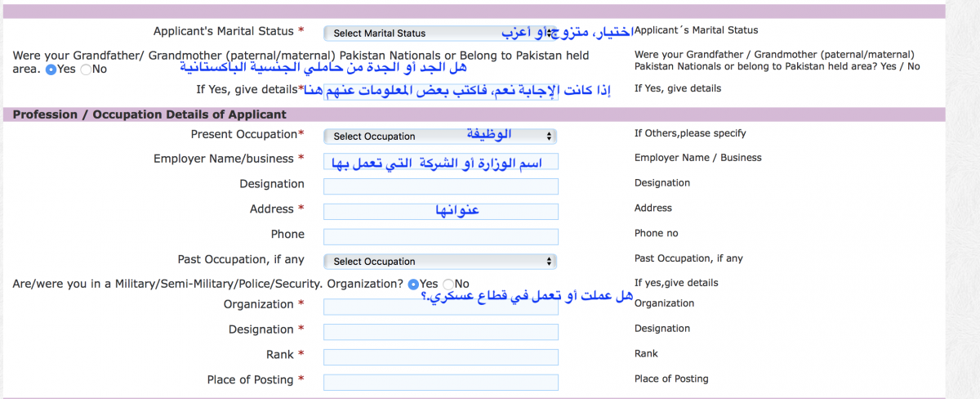The height and width of the screenshot is (399, 980).
Task: Focus the Rank input field
Action: [440, 356]
